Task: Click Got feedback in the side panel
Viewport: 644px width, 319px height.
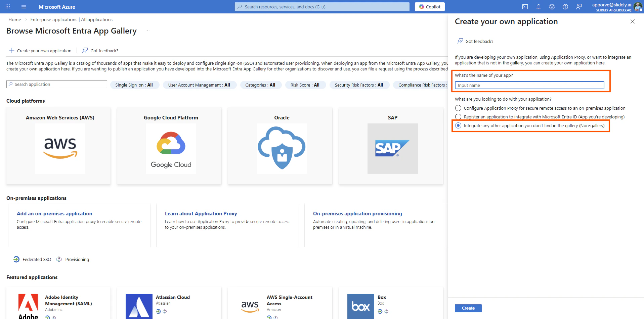Action: [x=475, y=41]
